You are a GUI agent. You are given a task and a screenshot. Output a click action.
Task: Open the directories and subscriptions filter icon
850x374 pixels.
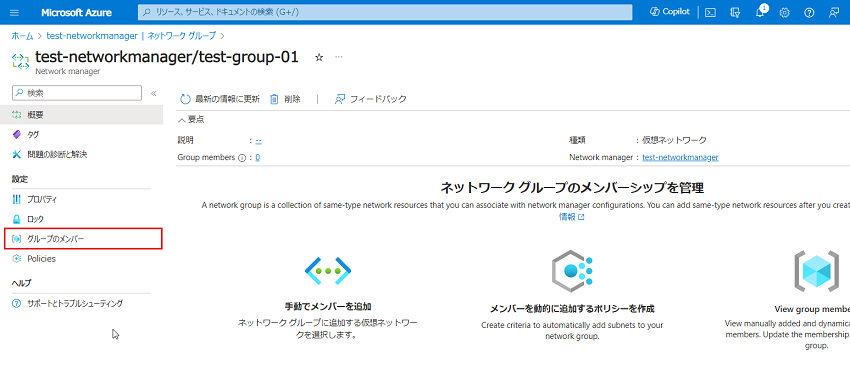[x=735, y=12]
